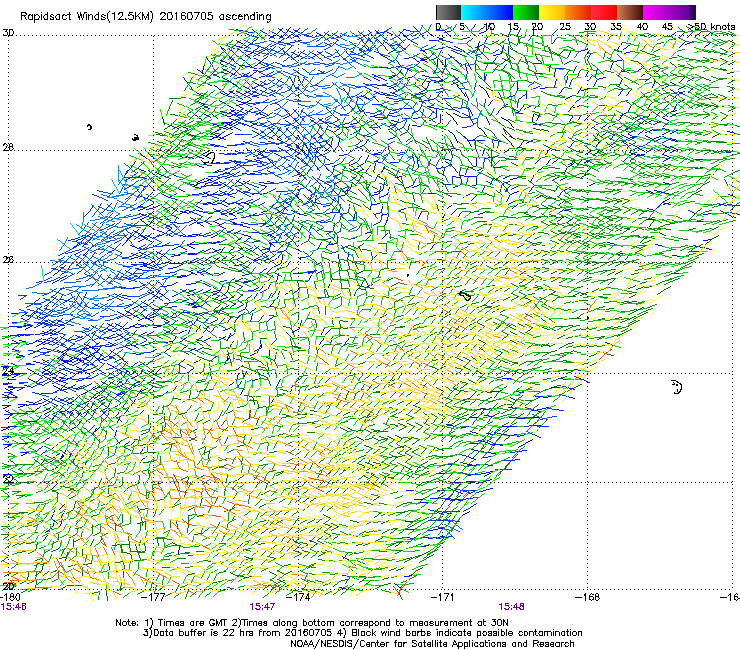Viewport: 740px width, 650px height.
Task: Click the "-168" longitude label
Action: [587, 597]
